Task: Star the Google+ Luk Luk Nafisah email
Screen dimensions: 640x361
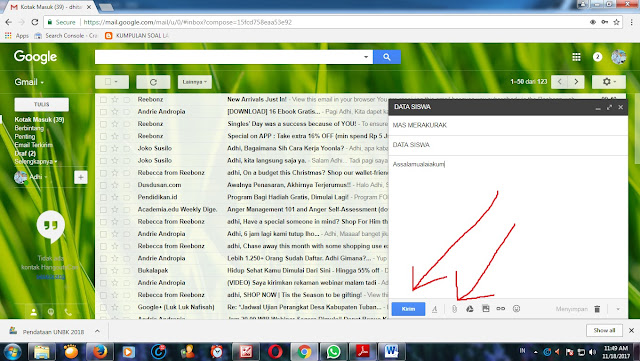Action: pyautogui.click(x=115, y=308)
